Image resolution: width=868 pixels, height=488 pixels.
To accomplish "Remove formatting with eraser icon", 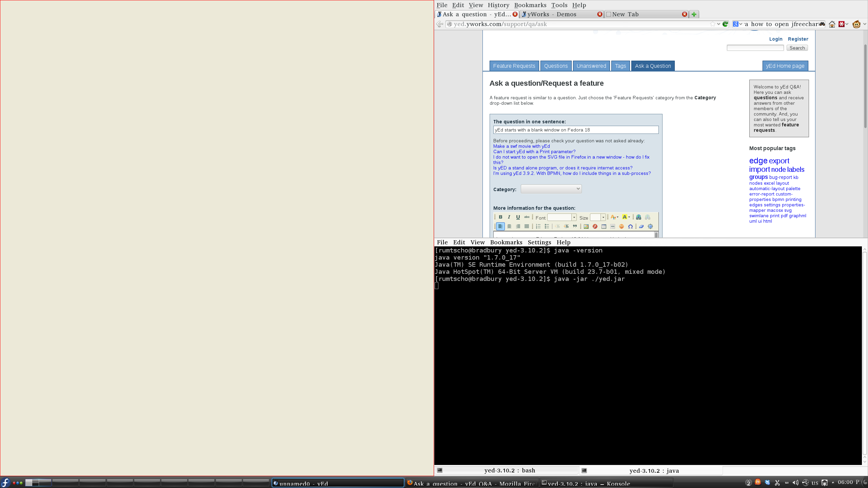I will (x=642, y=226).
